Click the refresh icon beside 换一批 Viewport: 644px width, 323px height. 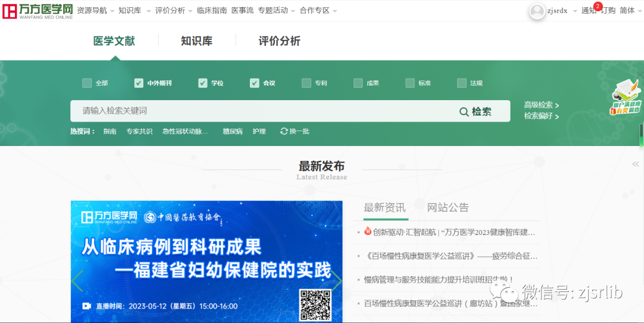pyautogui.click(x=283, y=131)
